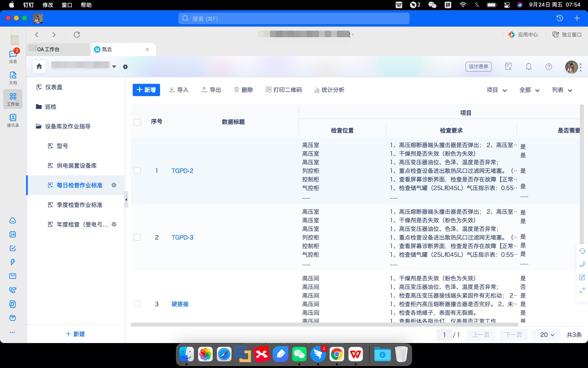Open notification bell icon
The image size is (588, 368).
pyautogui.click(x=529, y=67)
